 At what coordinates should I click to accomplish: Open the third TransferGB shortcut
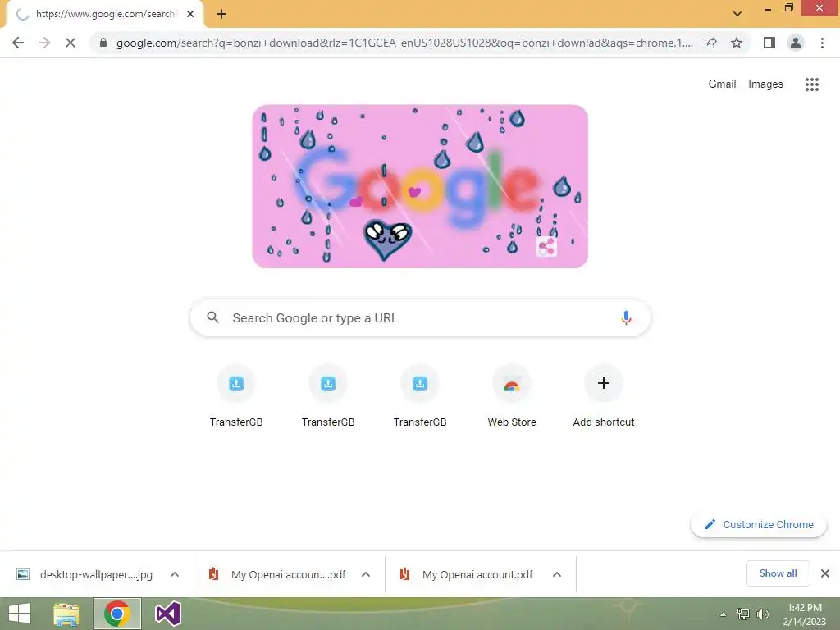coord(420,396)
